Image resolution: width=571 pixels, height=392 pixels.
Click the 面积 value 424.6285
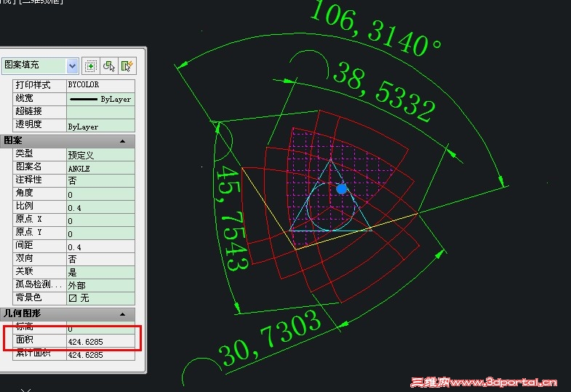[100, 341]
